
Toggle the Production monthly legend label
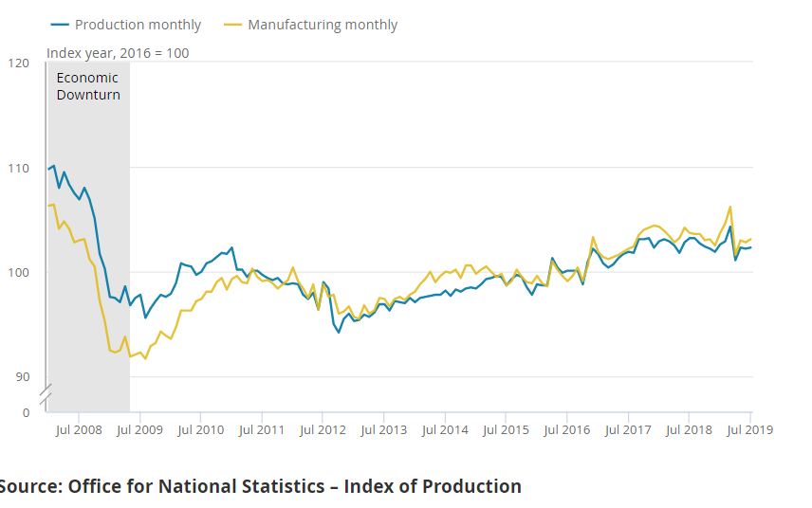138,25
